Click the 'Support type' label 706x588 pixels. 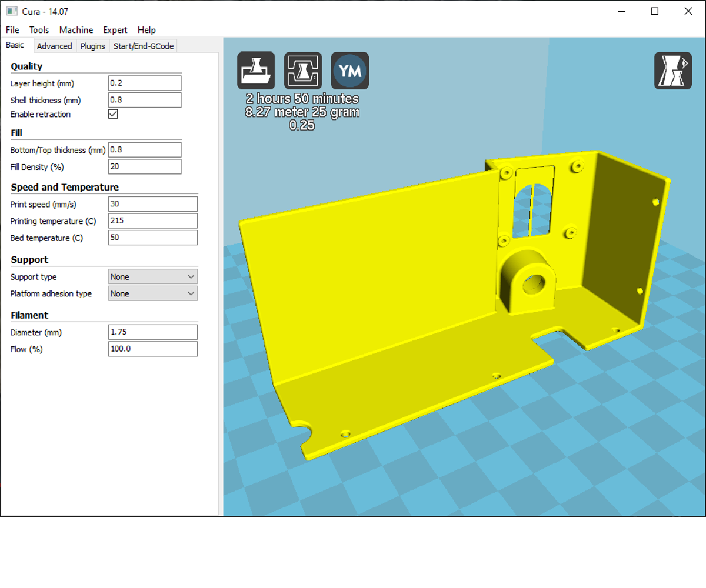(x=34, y=277)
